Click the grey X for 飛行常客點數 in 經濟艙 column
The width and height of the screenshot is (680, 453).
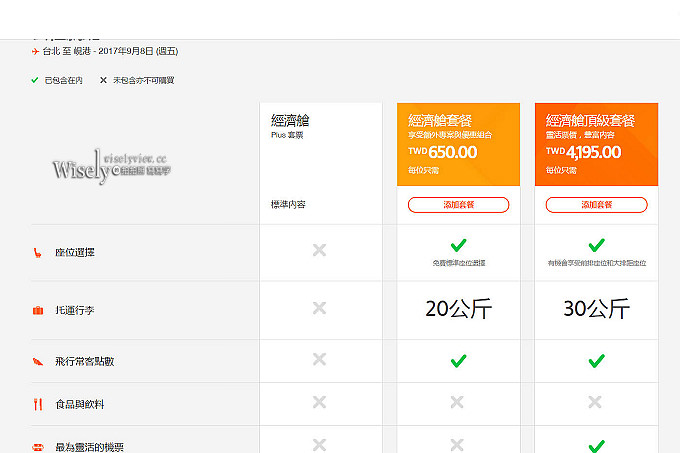tap(319, 359)
